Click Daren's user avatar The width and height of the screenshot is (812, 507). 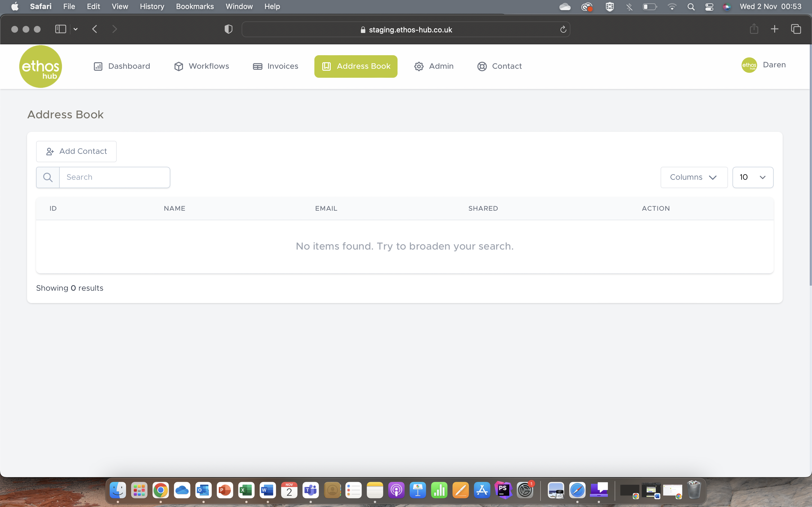pyautogui.click(x=749, y=65)
